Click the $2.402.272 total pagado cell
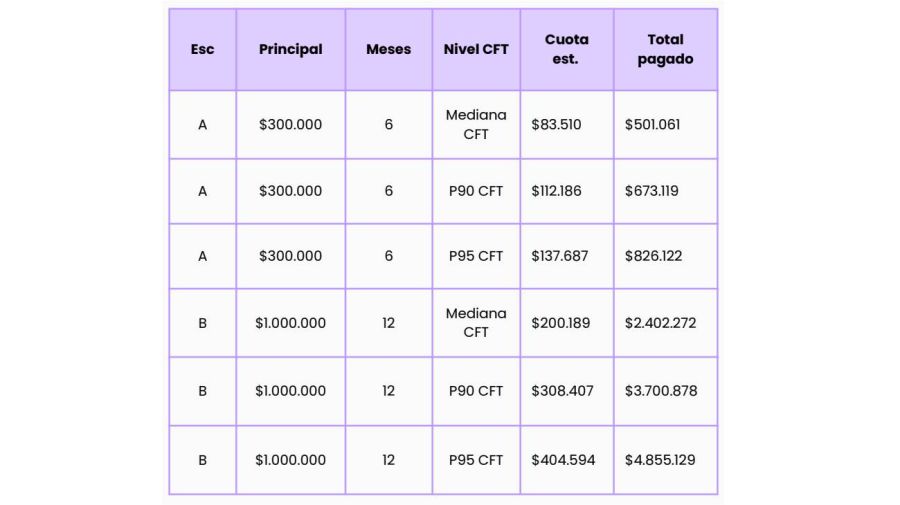Screen dimensions: 900x505 point(665,323)
